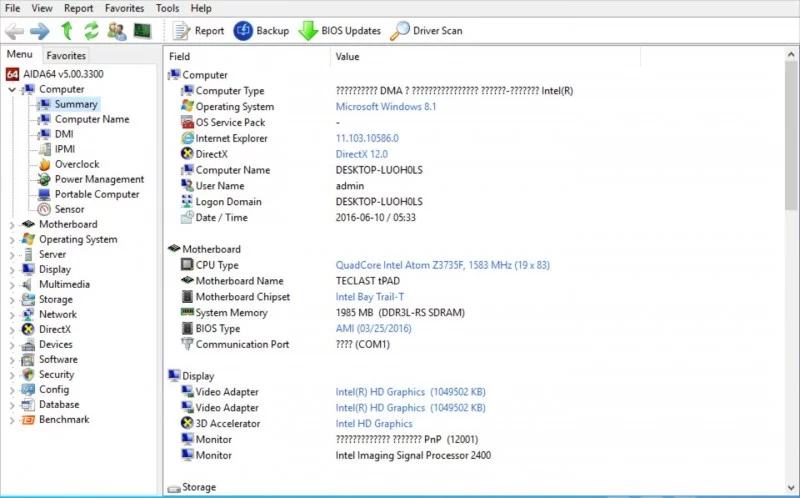Click the System Memory RAM icon
800x498 pixels.
point(187,312)
